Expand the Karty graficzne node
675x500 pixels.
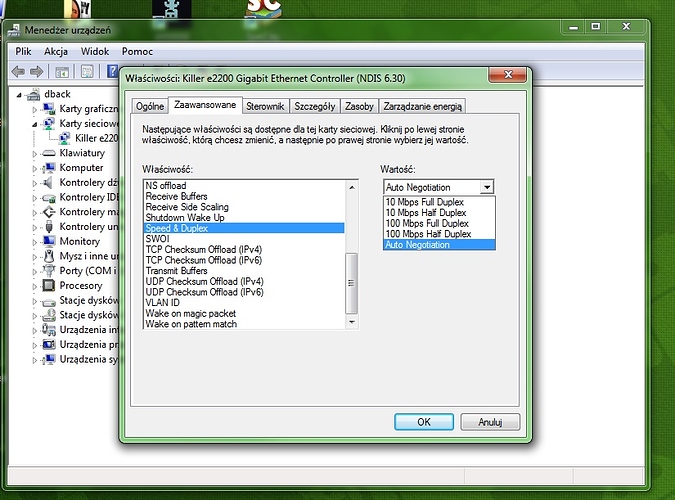tap(35, 110)
